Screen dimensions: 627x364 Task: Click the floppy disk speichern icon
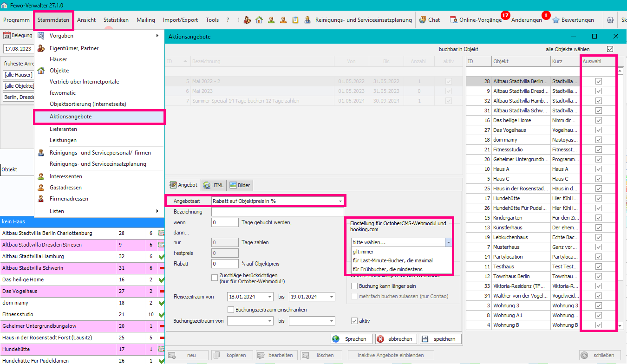click(x=425, y=339)
